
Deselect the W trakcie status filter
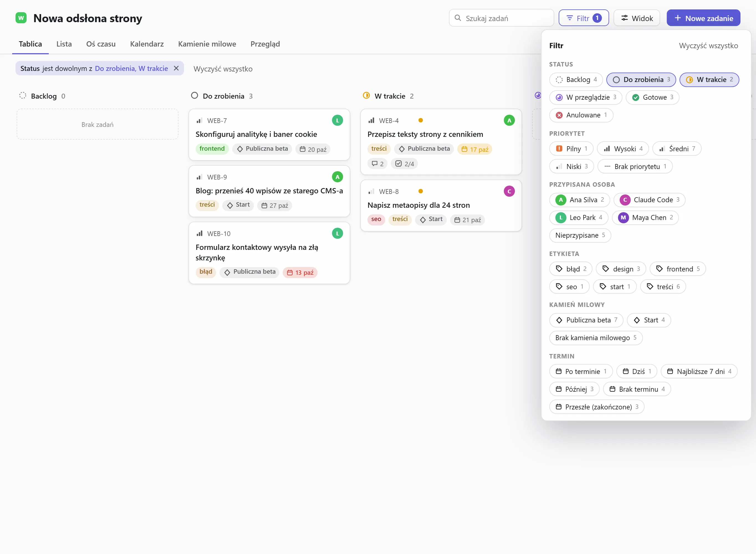709,80
